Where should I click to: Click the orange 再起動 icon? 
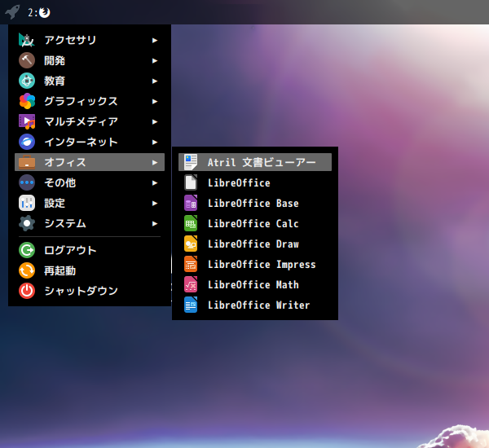(27, 270)
